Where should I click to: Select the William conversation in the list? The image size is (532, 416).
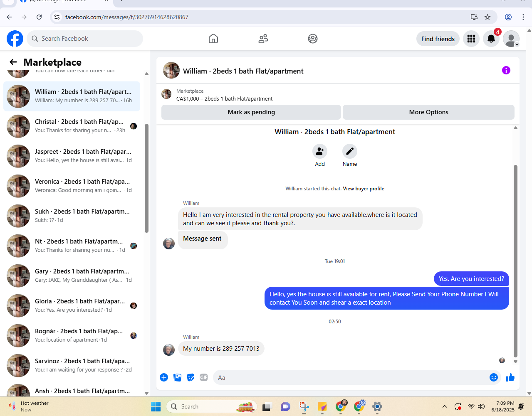(x=72, y=96)
